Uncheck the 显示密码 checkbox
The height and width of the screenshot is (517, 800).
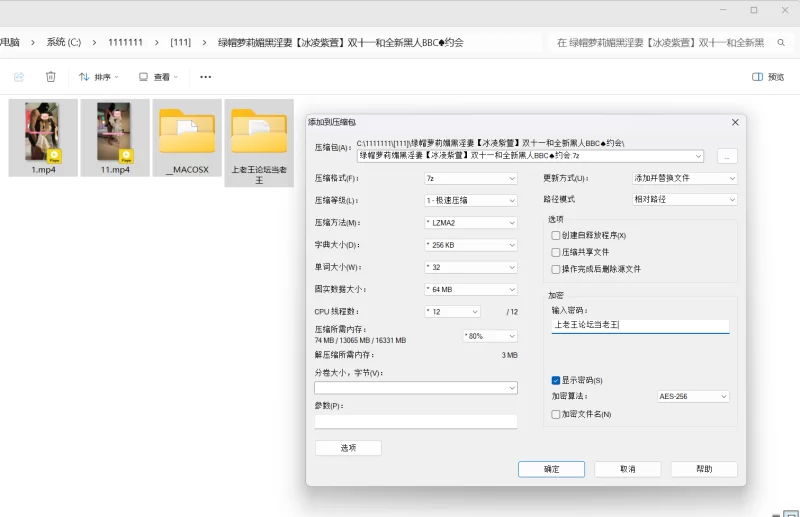click(x=556, y=381)
